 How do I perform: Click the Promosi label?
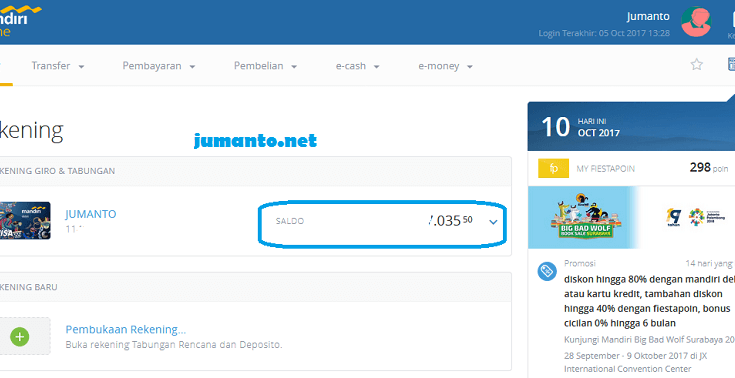pos(580,263)
